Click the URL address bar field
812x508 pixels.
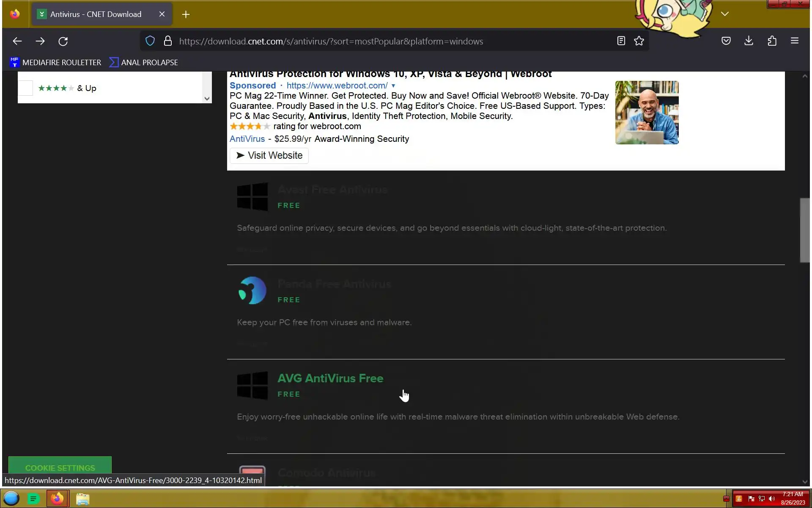coord(331,41)
